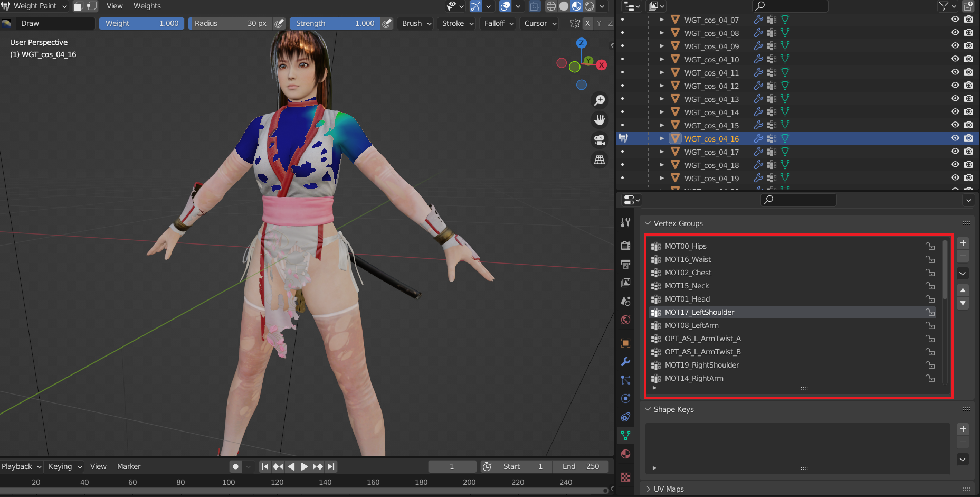Toggle viewport overlays
The image size is (980, 497).
tap(505, 6)
